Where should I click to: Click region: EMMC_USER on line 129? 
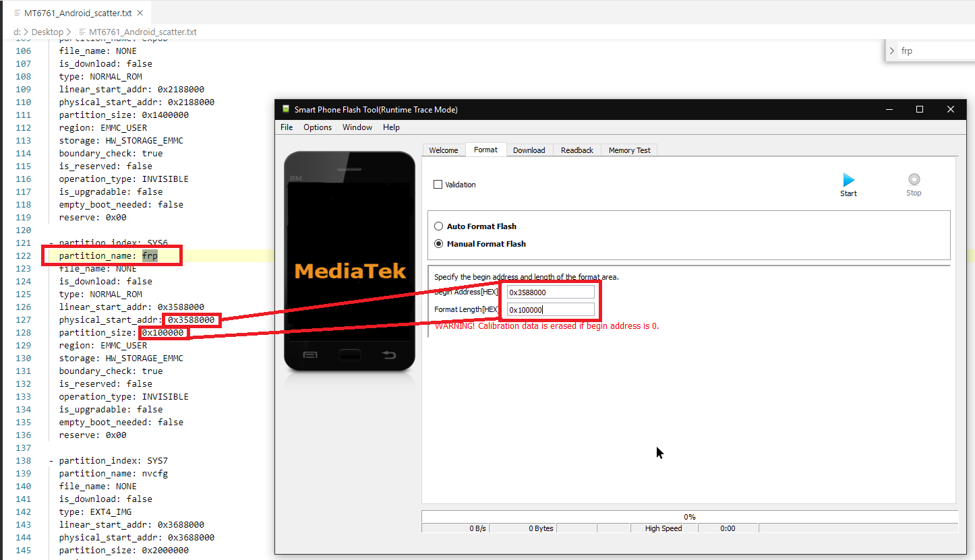point(103,346)
